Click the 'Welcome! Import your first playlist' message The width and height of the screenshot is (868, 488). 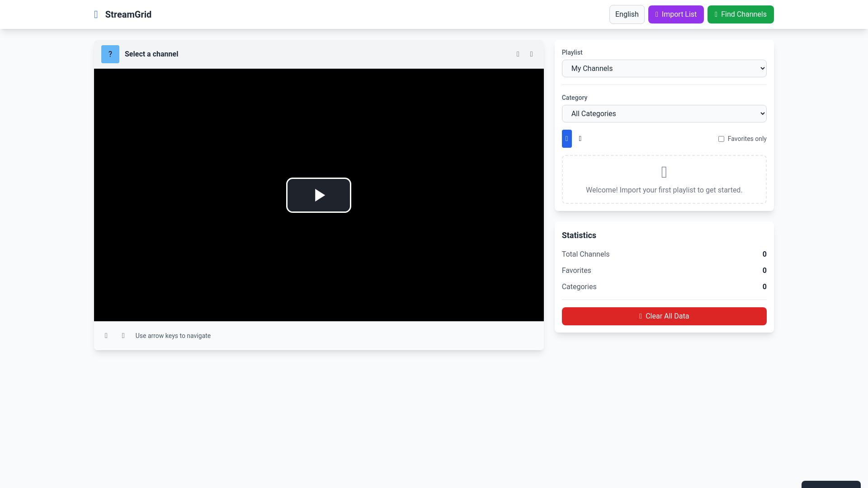pos(664,190)
